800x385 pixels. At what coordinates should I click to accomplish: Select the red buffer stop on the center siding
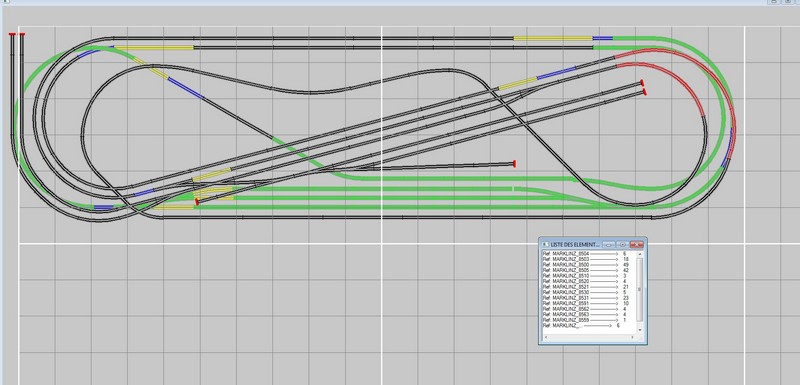514,164
